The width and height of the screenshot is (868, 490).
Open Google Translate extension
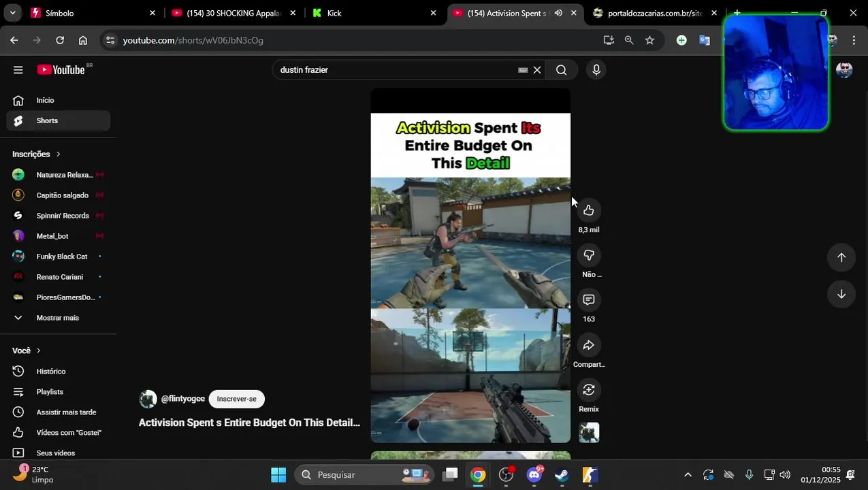(705, 40)
